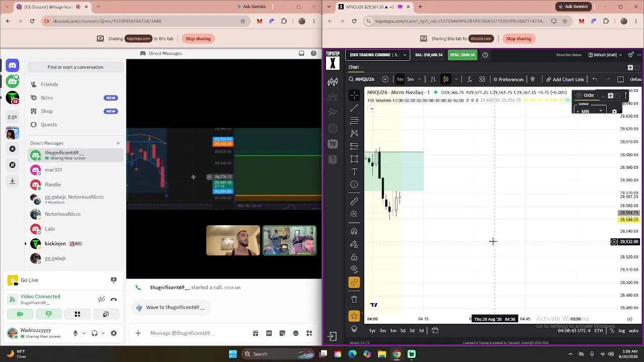Open the chart Preferences
Image resolution: width=644 pixels, height=362 pixels.
pyautogui.click(x=508, y=79)
